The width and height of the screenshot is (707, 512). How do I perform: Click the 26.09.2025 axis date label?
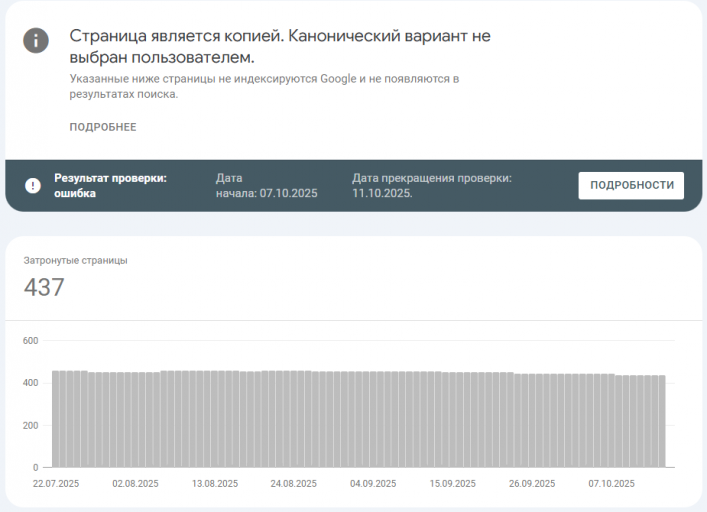532,484
